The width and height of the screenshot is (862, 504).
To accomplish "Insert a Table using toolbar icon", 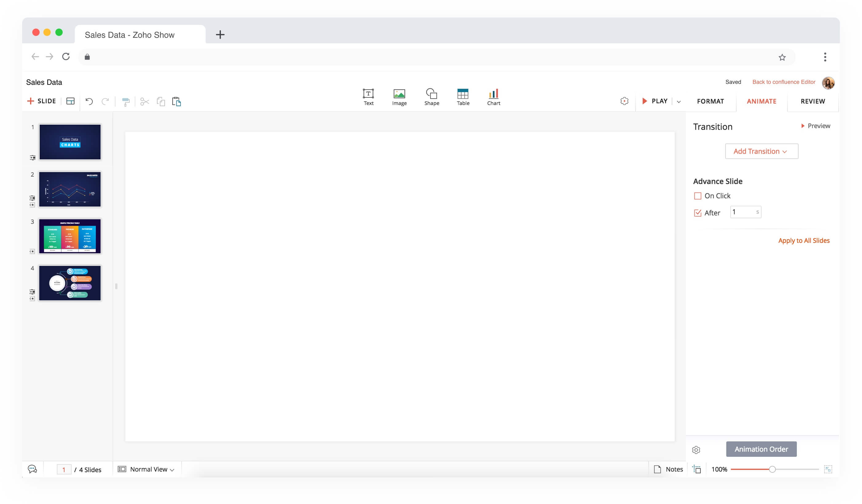I will click(x=463, y=97).
